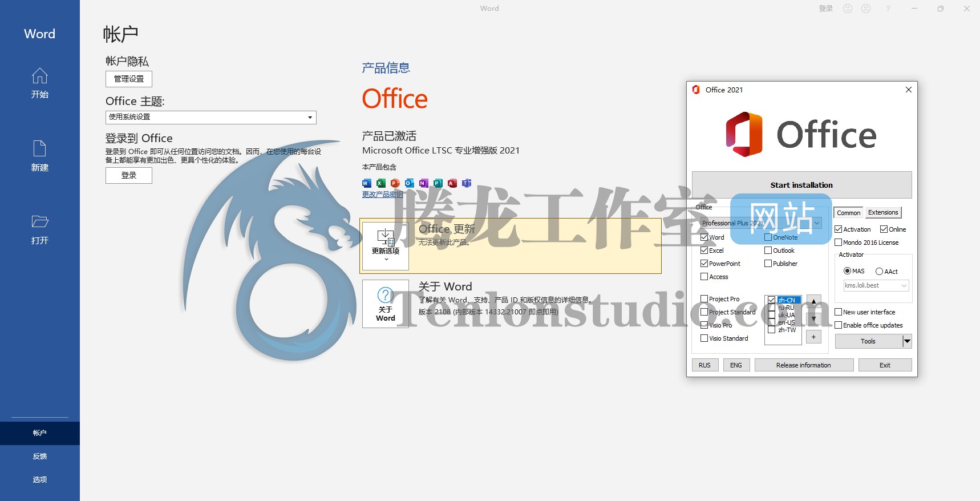Move language up with the up arrow button
The image size is (980, 501).
coord(813,301)
